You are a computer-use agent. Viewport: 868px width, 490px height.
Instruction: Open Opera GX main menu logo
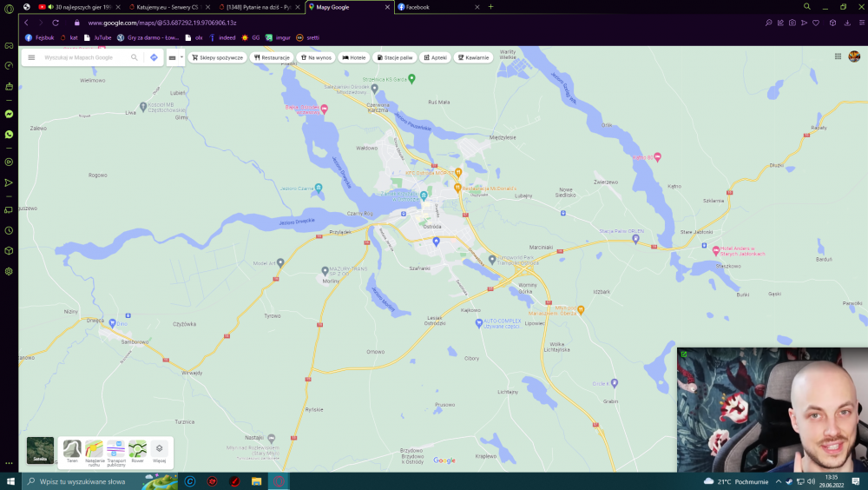pyautogui.click(x=9, y=9)
